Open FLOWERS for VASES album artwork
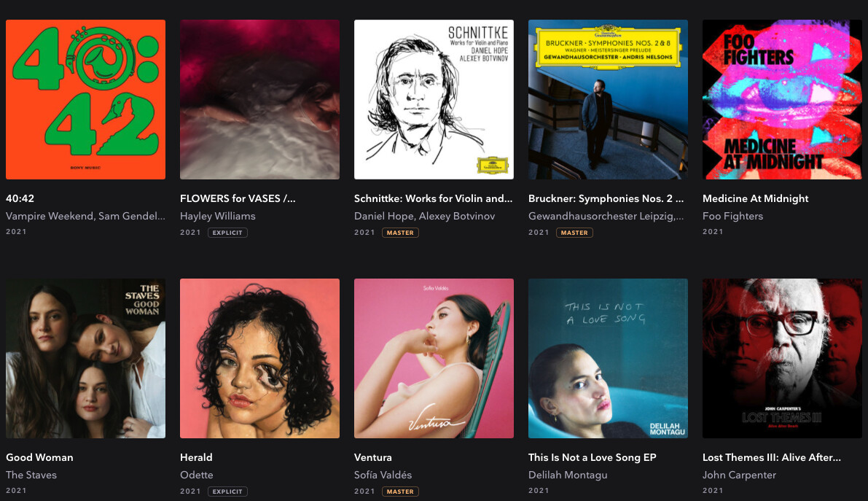This screenshot has height=501, width=868. (x=259, y=100)
